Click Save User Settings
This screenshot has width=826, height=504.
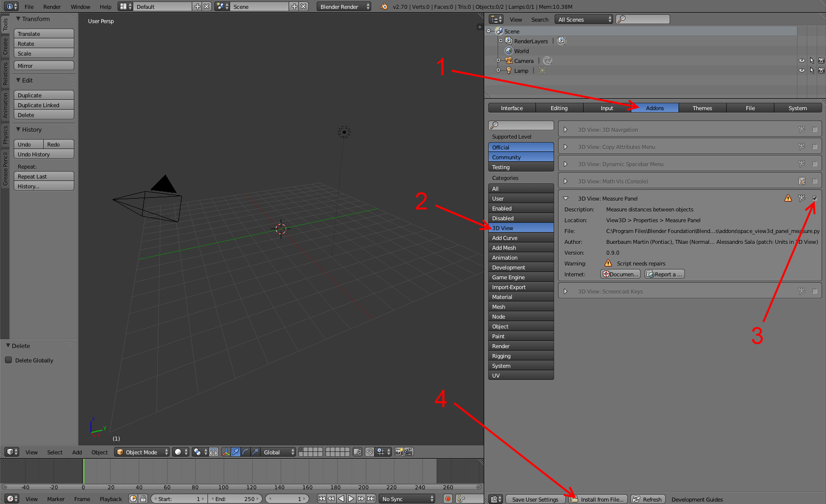[535, 499]
